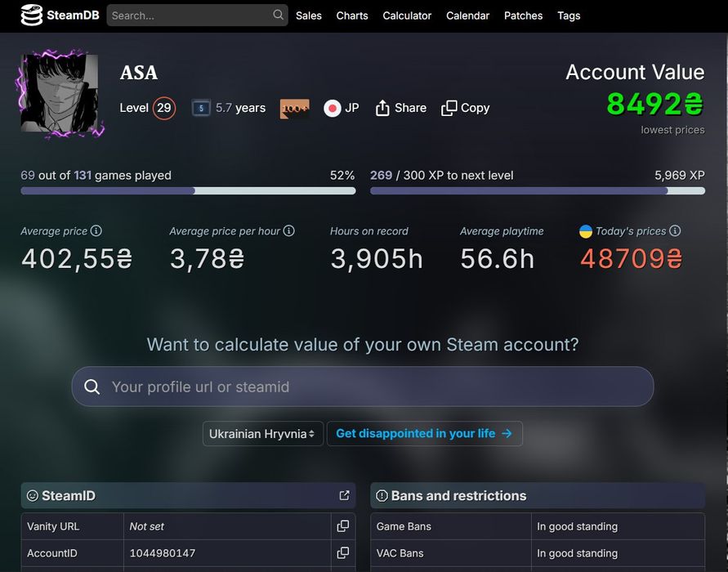Open the Ukrainian Hryvnia currency dropdown
This screenshot has width=728, height=572.
coord(263,434)
